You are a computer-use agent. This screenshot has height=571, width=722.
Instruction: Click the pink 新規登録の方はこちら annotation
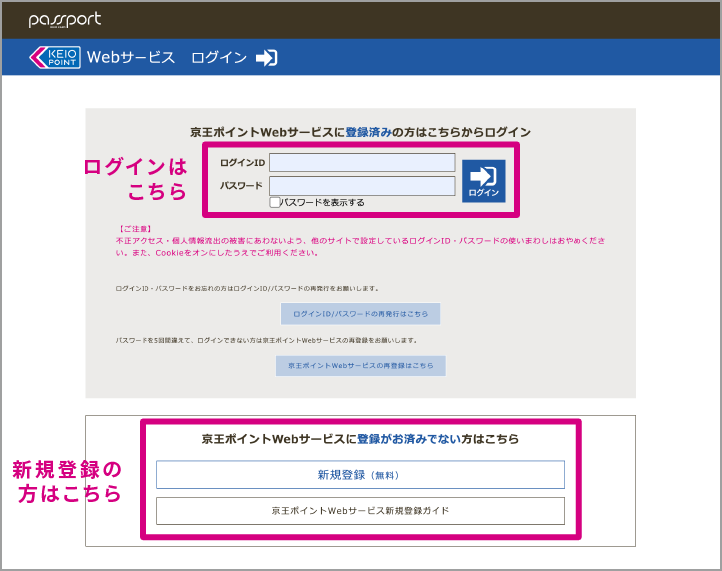(68, 481)
